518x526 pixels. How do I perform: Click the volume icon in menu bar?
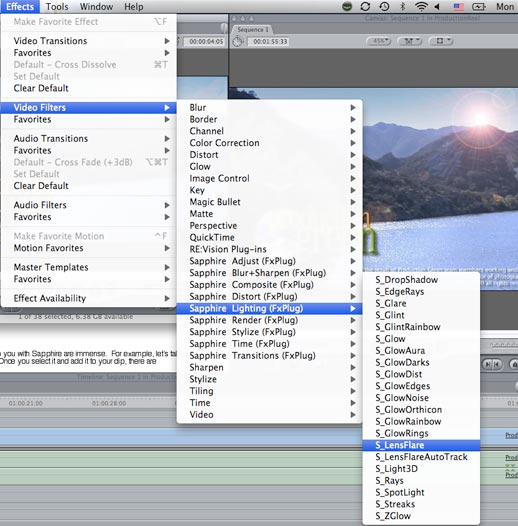coord(437,6)
